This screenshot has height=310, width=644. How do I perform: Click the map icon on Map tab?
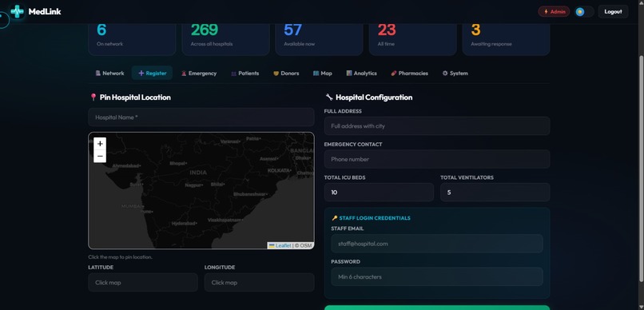(316, 73)
